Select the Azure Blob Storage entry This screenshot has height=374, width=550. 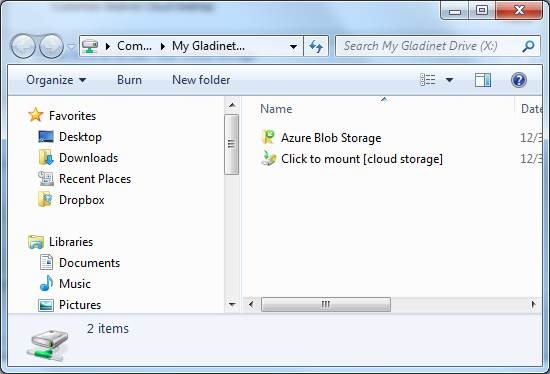tap(331, 138)
